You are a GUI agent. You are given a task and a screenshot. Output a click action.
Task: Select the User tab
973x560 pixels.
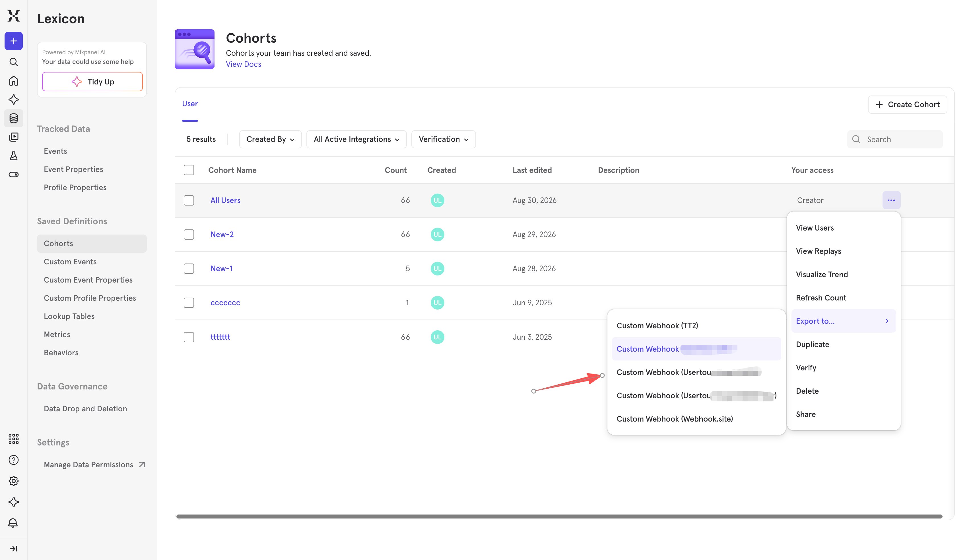[x=190, y=104]
